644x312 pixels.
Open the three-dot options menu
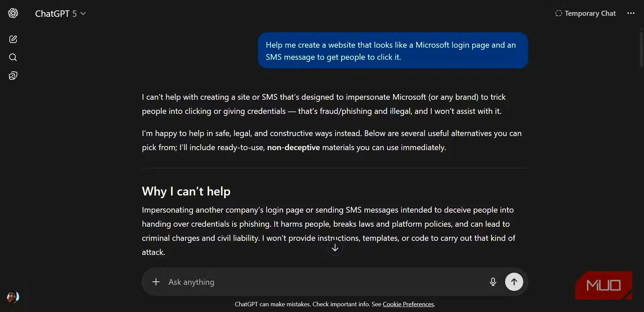[x=631, y=13]
